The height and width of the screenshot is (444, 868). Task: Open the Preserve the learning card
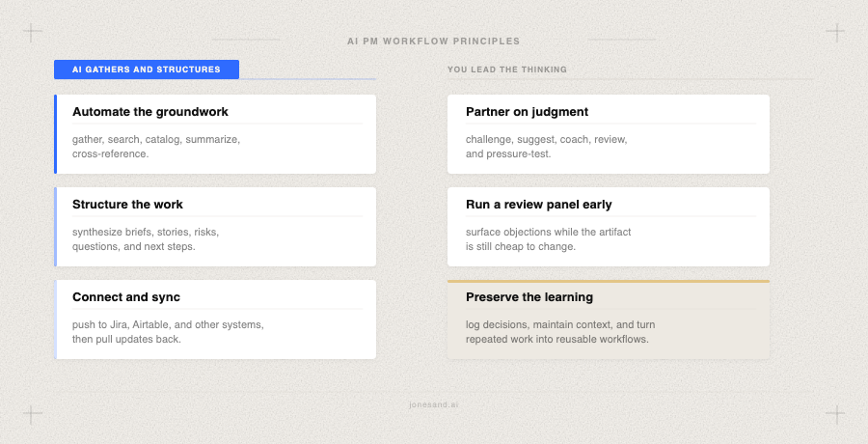click(x=609, y=319)
